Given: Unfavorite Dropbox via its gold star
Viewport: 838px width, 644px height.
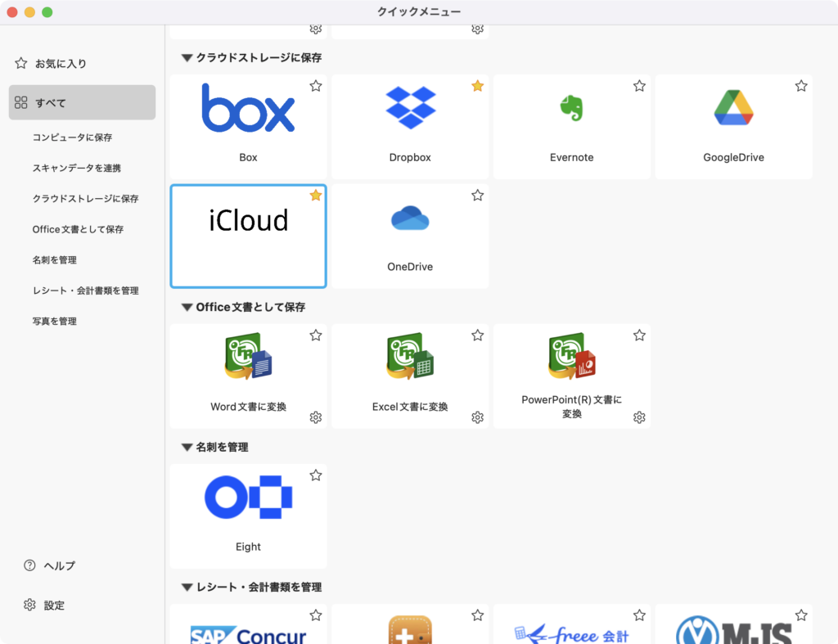Looking at the screenshot, I should coord(478,86).
